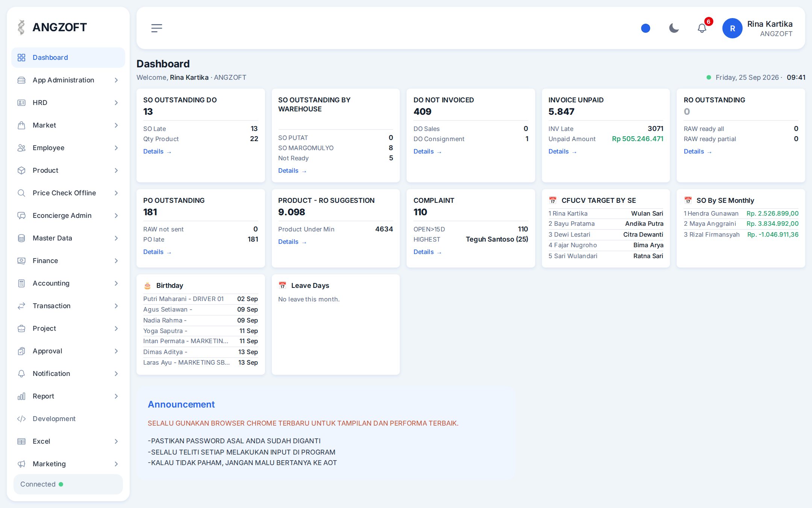The height and width of the screenshot is (508, 812).
Task: Click the Connected status indicator
Action: pyautogui.click(x=68, y=484)
